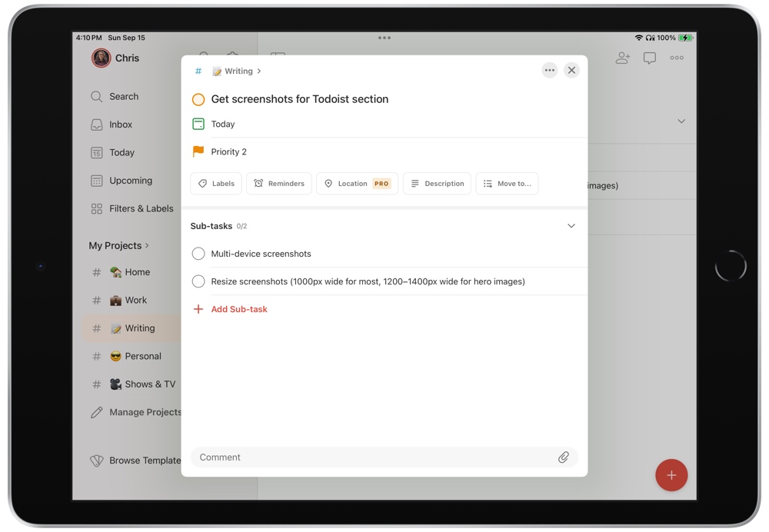Open the Today due date calendar icon
This screenshot has height=532, width=769.
click(x=198, y=124)
